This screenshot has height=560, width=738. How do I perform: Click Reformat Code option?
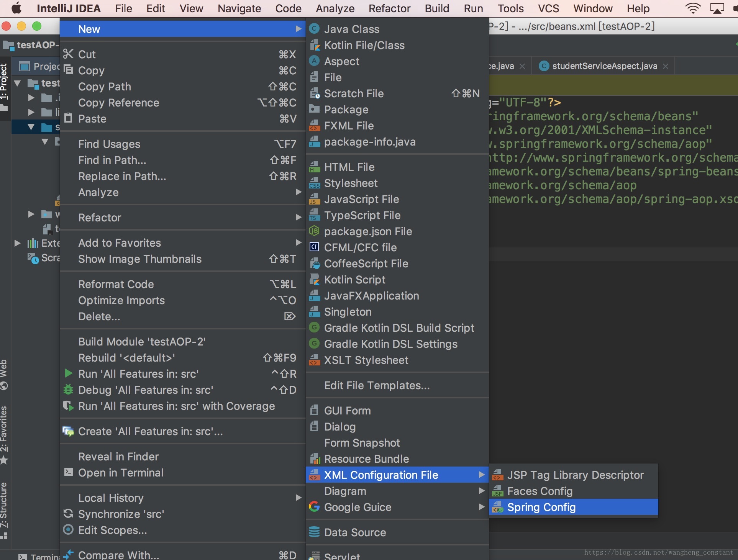116,284
